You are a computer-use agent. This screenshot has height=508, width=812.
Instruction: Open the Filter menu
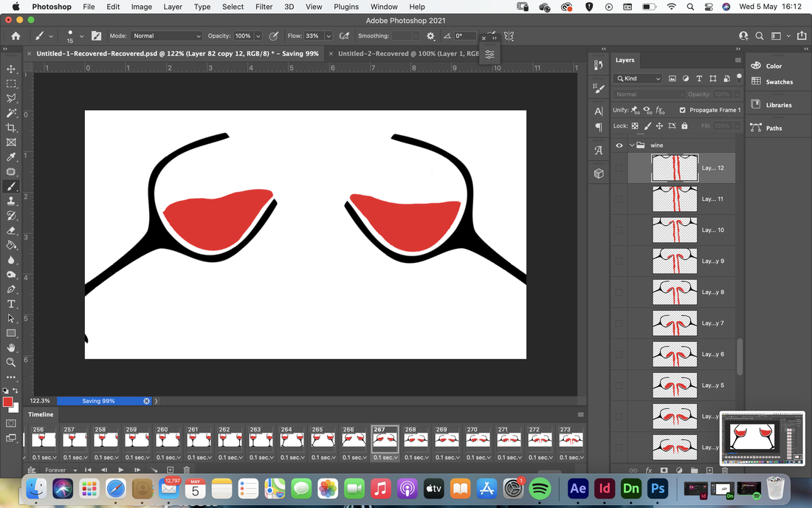pyautogui.click(x=264, y=7)
